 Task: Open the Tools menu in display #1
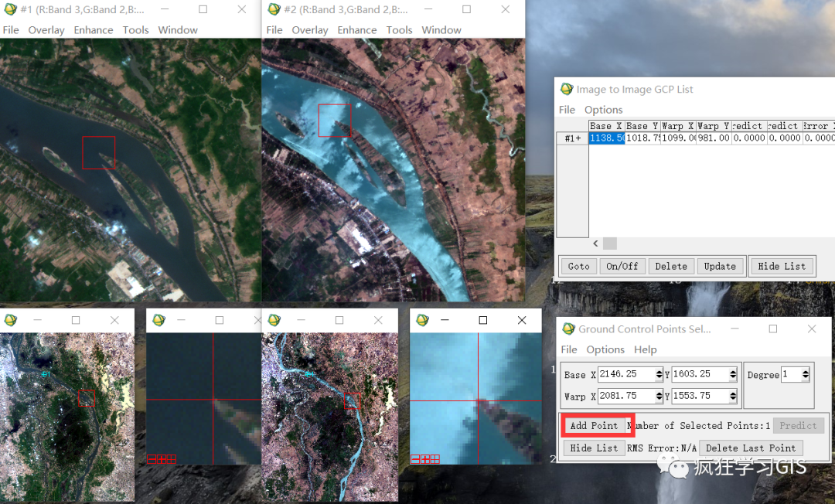coord(136,30)
